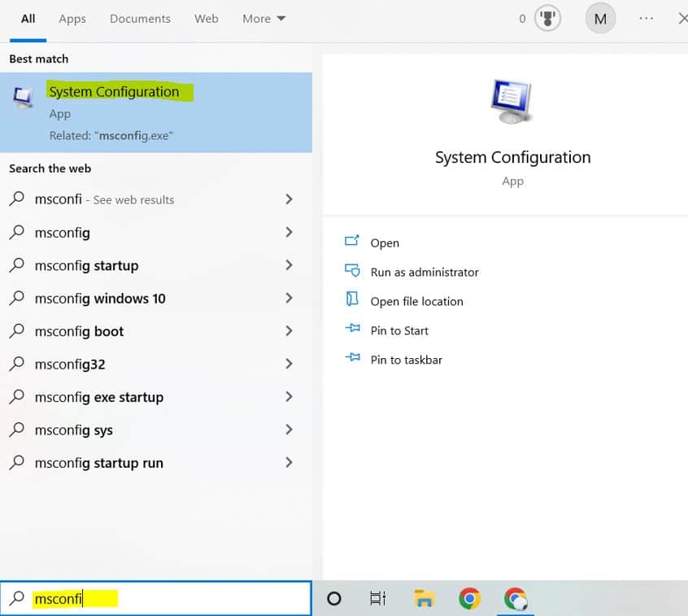Select Pin to Start

coord(399,330)
